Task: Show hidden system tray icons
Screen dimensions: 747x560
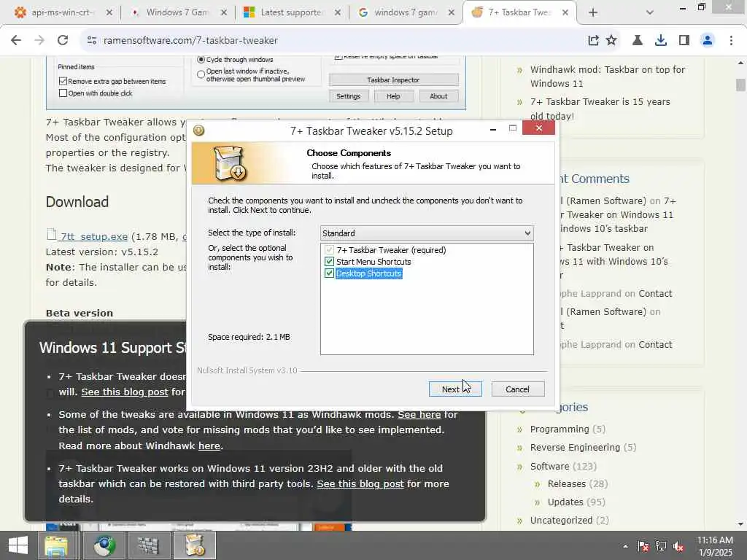Action: coord(625,546)
